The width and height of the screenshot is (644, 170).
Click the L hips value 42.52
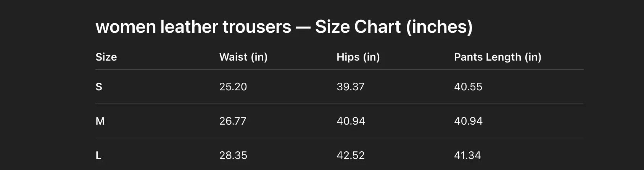pyautogui.click(x=351, y=156)
